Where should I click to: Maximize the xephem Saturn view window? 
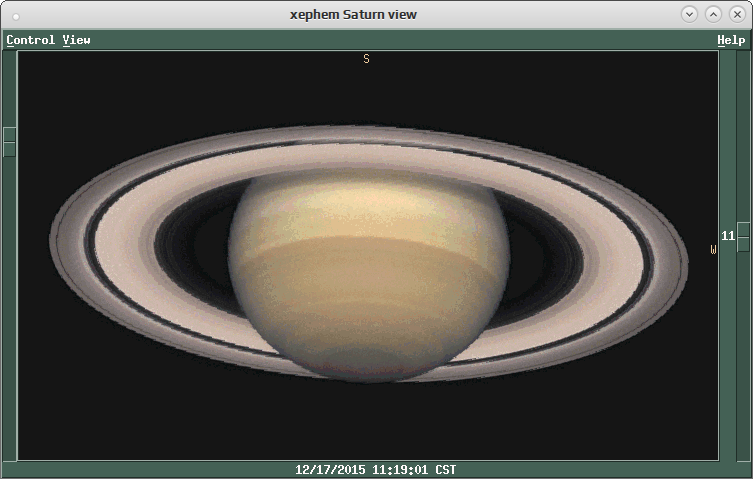tap(713, 14)
